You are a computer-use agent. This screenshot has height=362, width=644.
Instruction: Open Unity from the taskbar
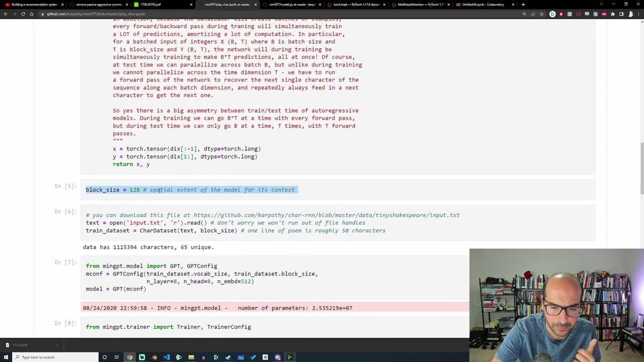[x=265, y=357]
